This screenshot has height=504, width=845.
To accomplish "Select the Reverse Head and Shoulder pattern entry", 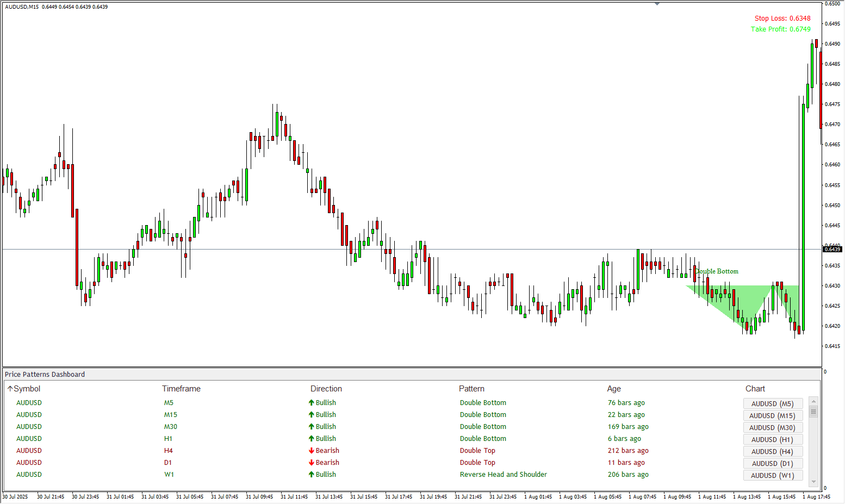I will 503,475.
